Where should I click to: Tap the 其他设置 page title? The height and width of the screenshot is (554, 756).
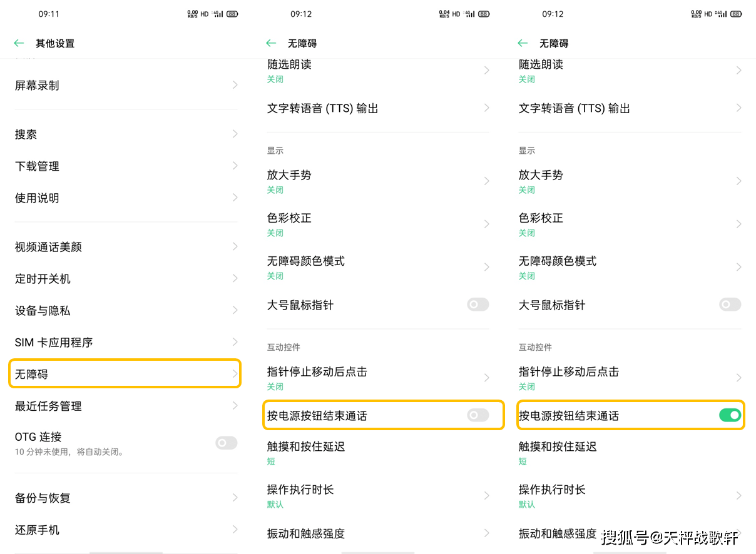55,43
